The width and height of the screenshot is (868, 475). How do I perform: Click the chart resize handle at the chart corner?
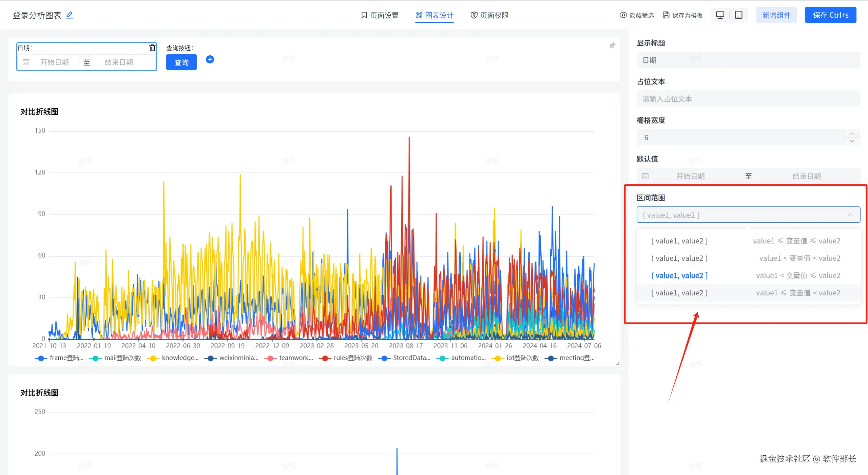[617, 364]
